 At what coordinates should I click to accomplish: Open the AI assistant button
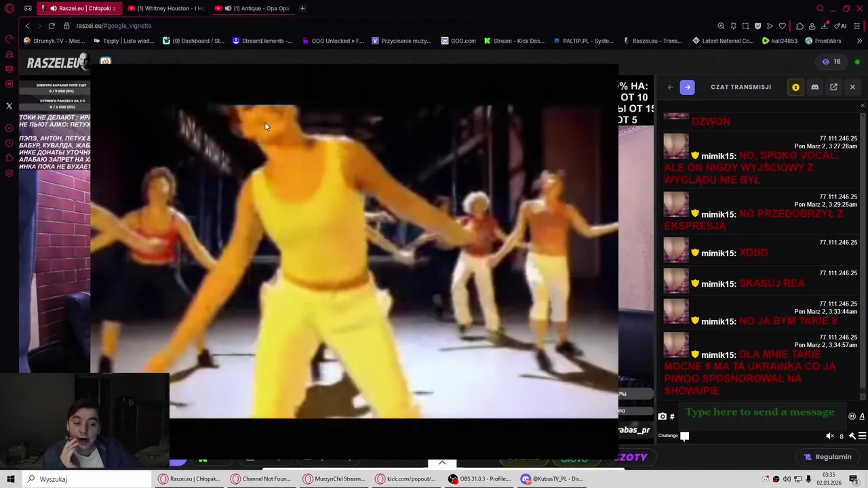pos(841,26)
